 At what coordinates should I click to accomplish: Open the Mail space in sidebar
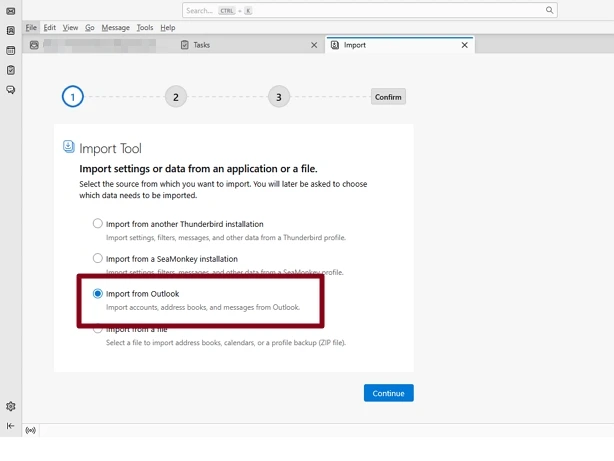click(x=11, y=11)
